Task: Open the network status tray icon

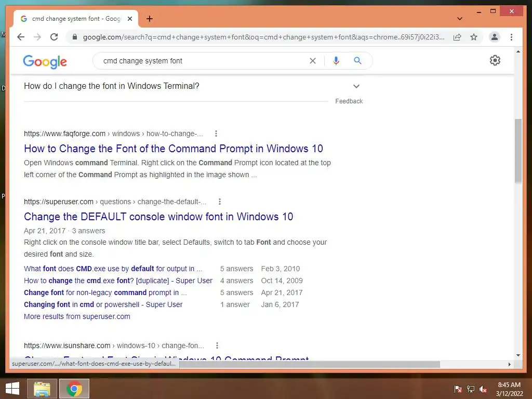Action: click(471, 389)
